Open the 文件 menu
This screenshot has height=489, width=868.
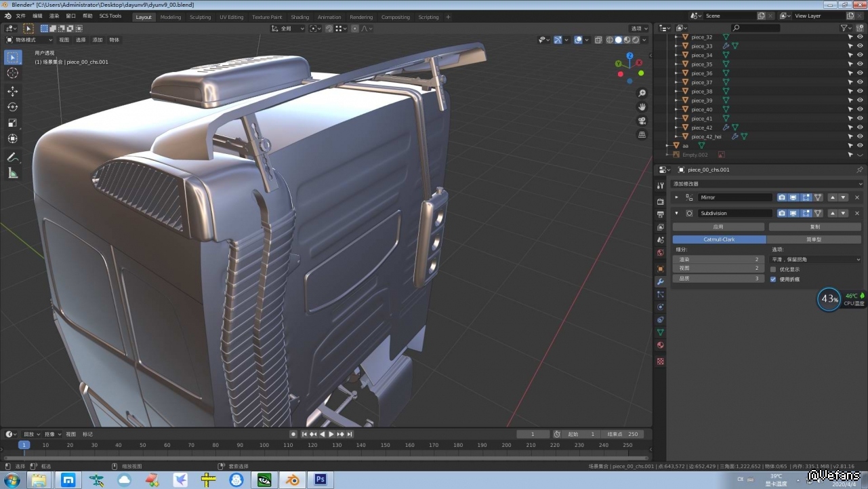(x=20, y=16)
